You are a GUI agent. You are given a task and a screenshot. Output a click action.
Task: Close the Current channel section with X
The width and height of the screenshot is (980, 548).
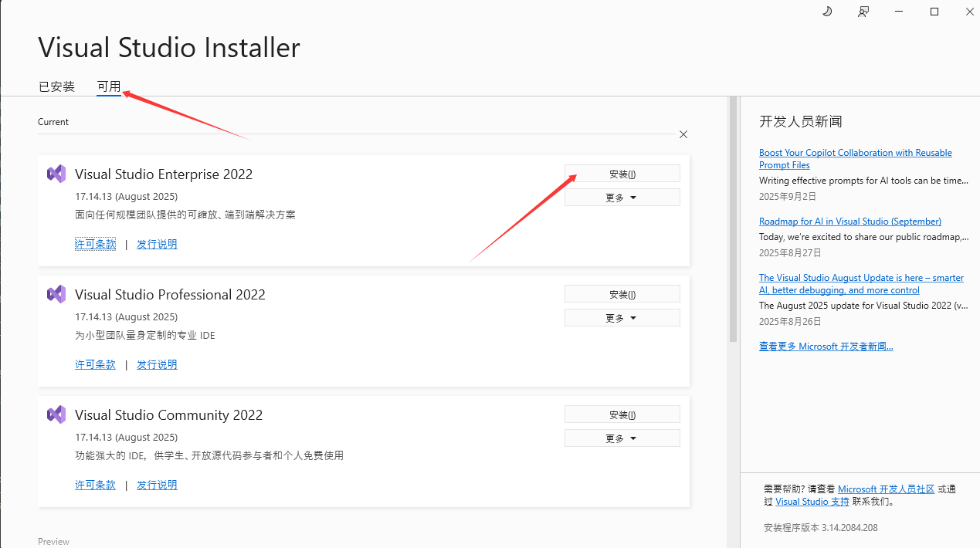click(x=683, y=134)
